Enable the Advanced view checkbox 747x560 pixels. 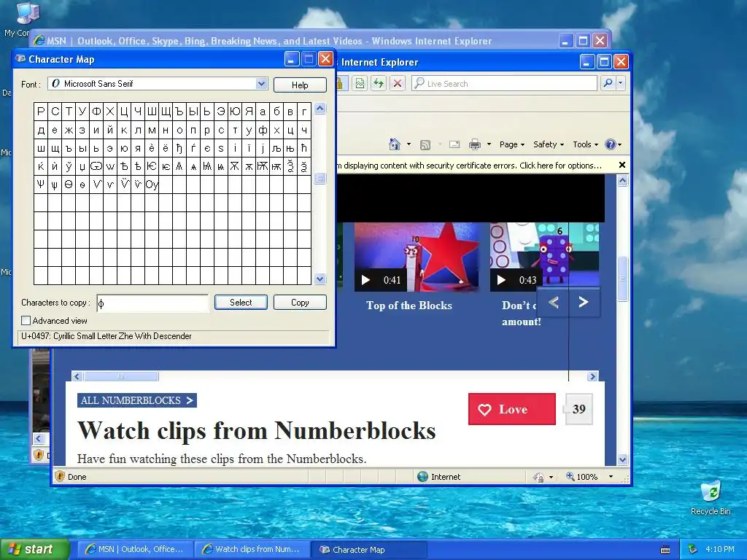click(x=26, y=321)
